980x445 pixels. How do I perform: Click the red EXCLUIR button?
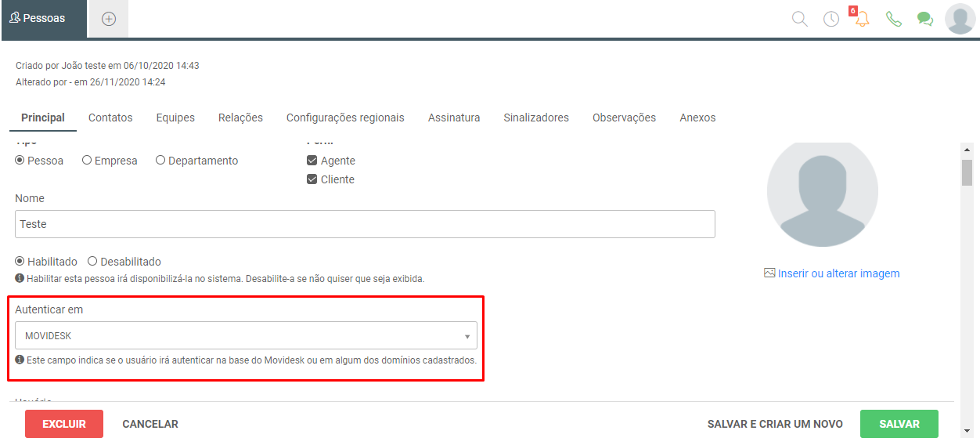pyautogui.click(x=64, y=424)
